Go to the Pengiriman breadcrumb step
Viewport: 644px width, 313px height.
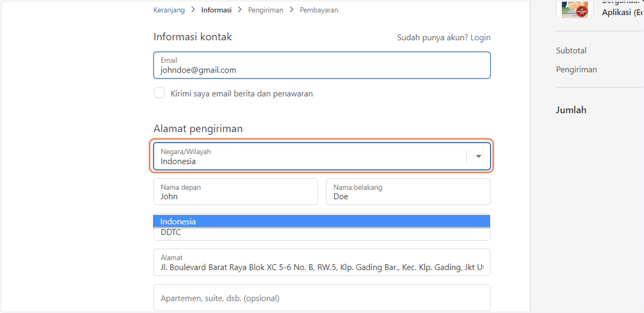[x=266, y=10]
